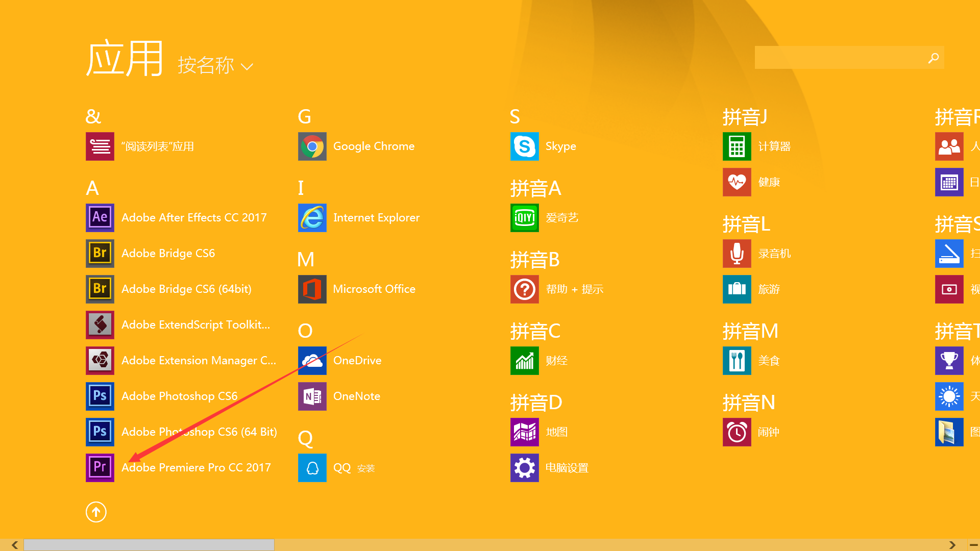Open the Weather sun app icon
Screen dimensions: 980x551
click(949, 396)
